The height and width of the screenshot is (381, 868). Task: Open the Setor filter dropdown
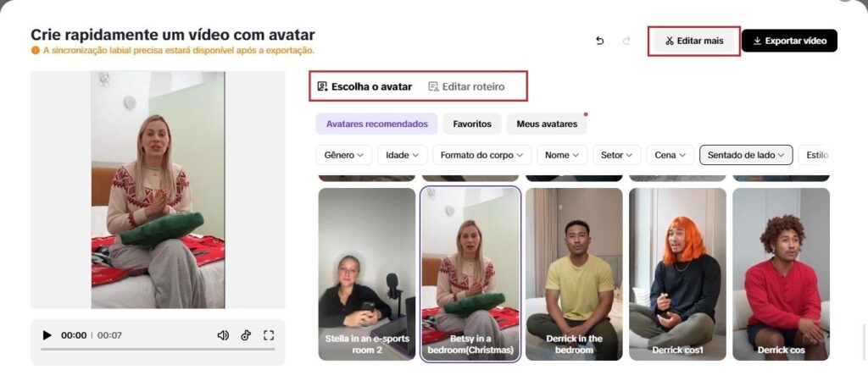pyautogui.click(x=617, y=155)
